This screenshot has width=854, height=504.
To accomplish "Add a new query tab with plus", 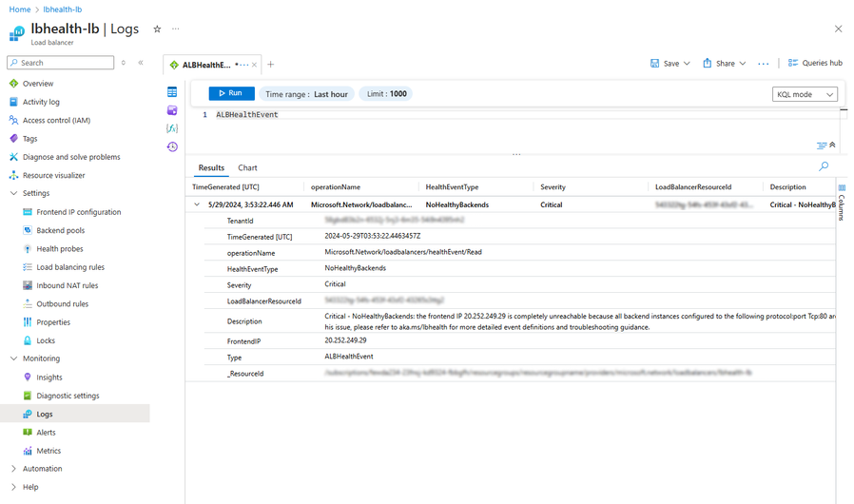I will 271,65.
